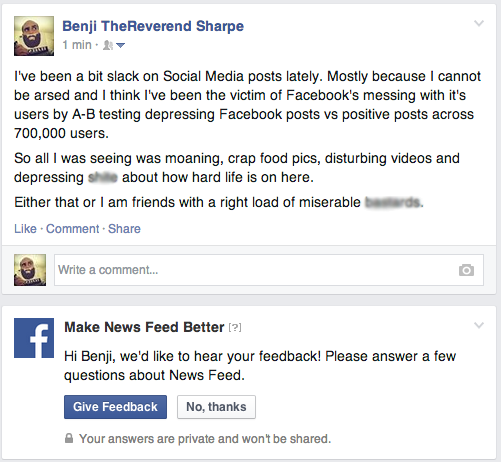Click the small avatar beside the comment field
The height and width of the screenshot is (462, 501).
30,270
